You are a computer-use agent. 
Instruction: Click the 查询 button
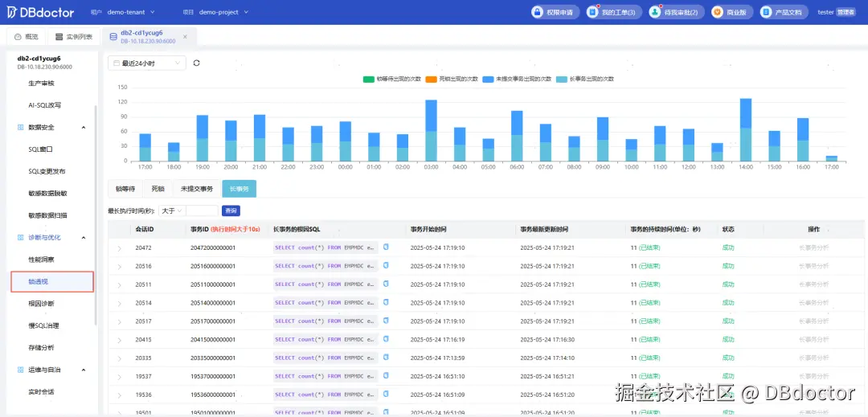(x=231, y=211)
